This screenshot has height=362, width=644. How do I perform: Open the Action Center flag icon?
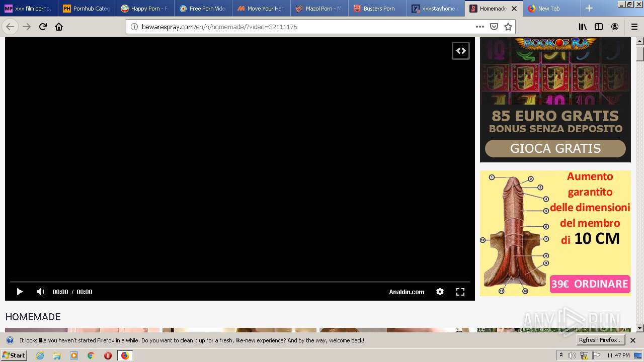(596, 355)
